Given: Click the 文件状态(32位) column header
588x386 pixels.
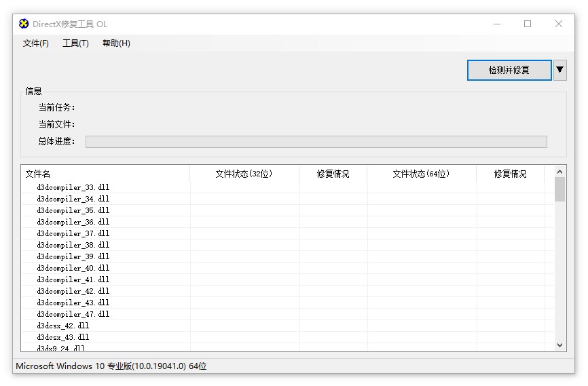Looking at the screenshot, I should 244,174.
